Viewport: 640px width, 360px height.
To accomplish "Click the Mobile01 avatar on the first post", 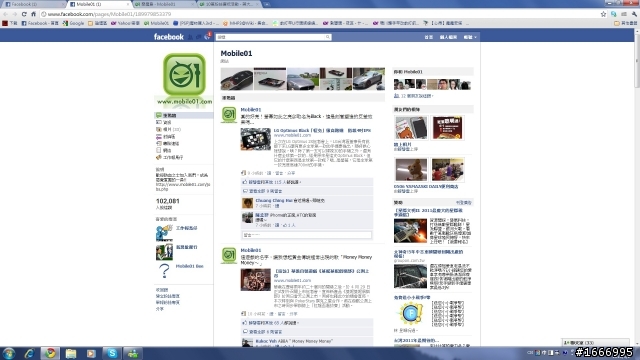I will [x=229, y=115].
